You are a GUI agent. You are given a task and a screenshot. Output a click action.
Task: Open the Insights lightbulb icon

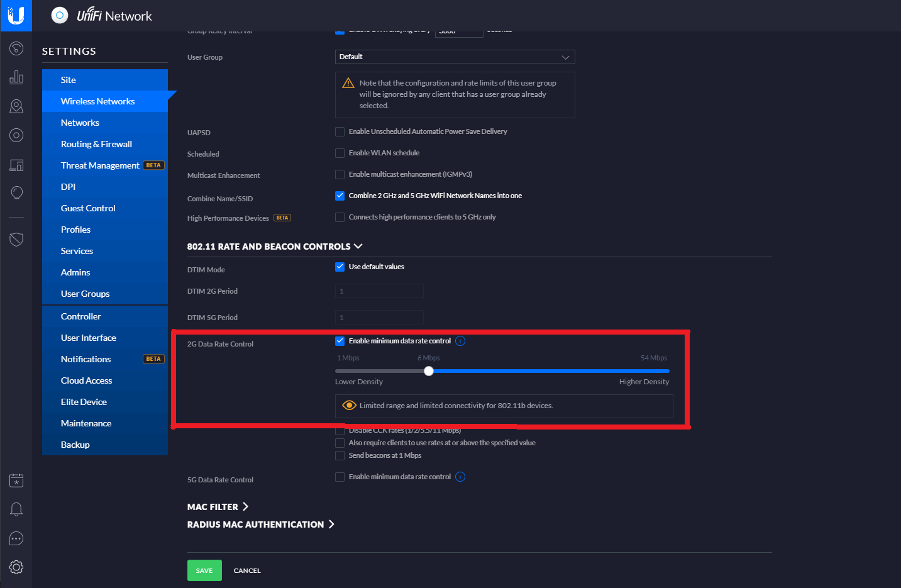tap(16, 192)
